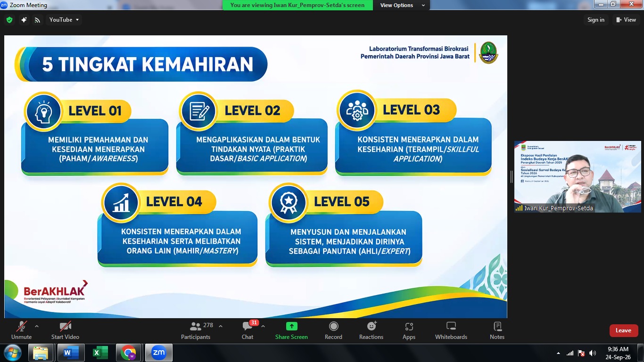Open the Notes panel

pos(497,330)
